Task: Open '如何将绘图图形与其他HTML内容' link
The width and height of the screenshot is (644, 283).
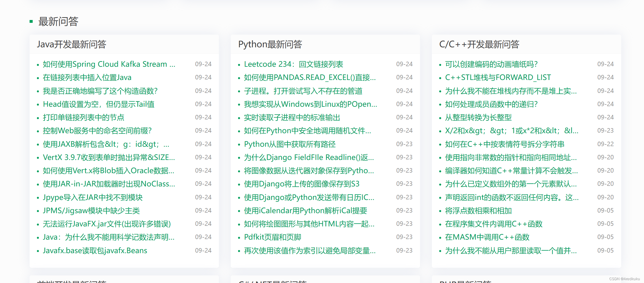Action: pos(309,224)
